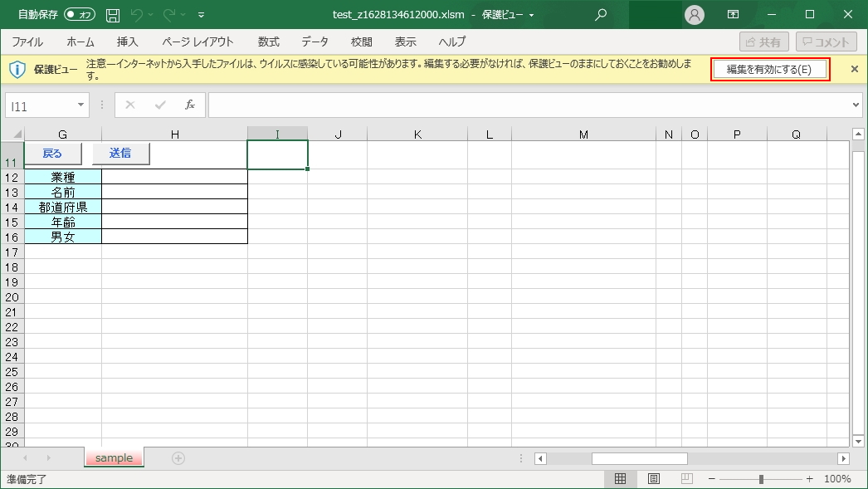
Task: Open Customize Quick Access Toolbar dropdown
Action: click(x=201, y=15)
